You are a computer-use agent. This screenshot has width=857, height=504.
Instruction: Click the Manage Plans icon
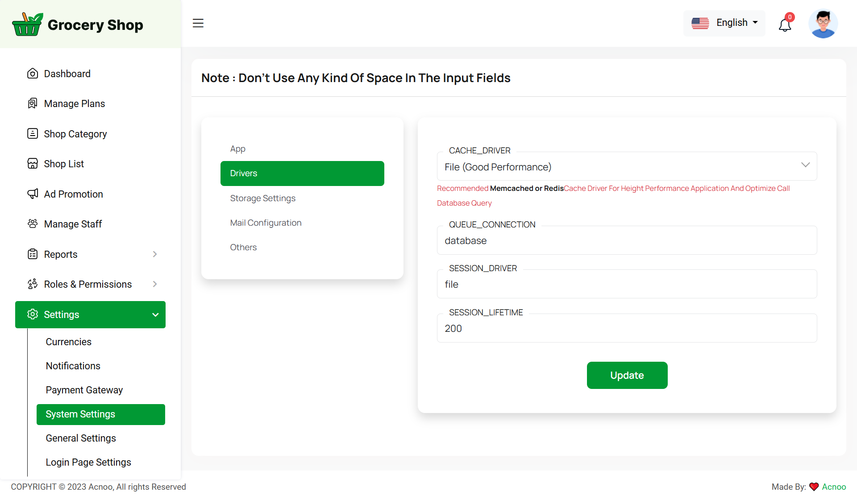pyautogui.click(x=33, y=103)
